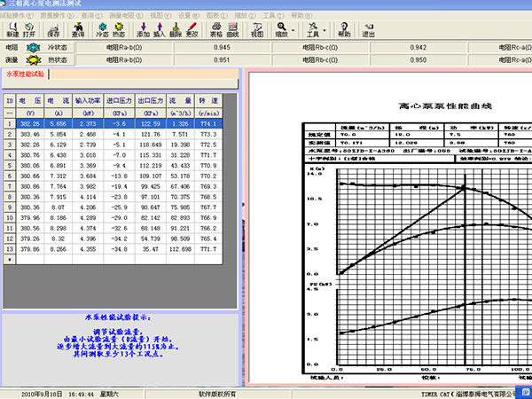532x399 pixels.
Task: Click the 保存 (Save) toolbar icon
Action: pyautogui.click(x=54, y=29)
